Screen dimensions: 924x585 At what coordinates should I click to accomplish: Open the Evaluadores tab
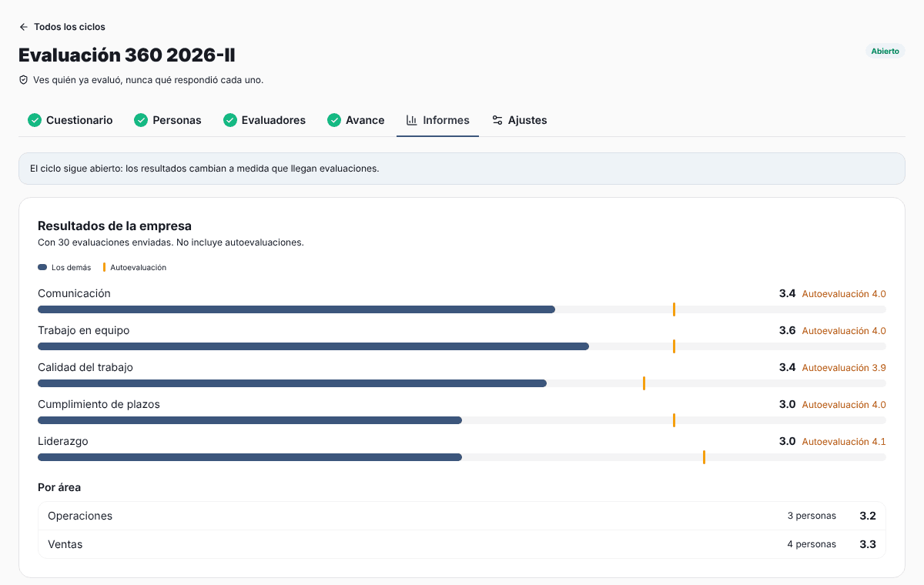click(x=264, y=120)
